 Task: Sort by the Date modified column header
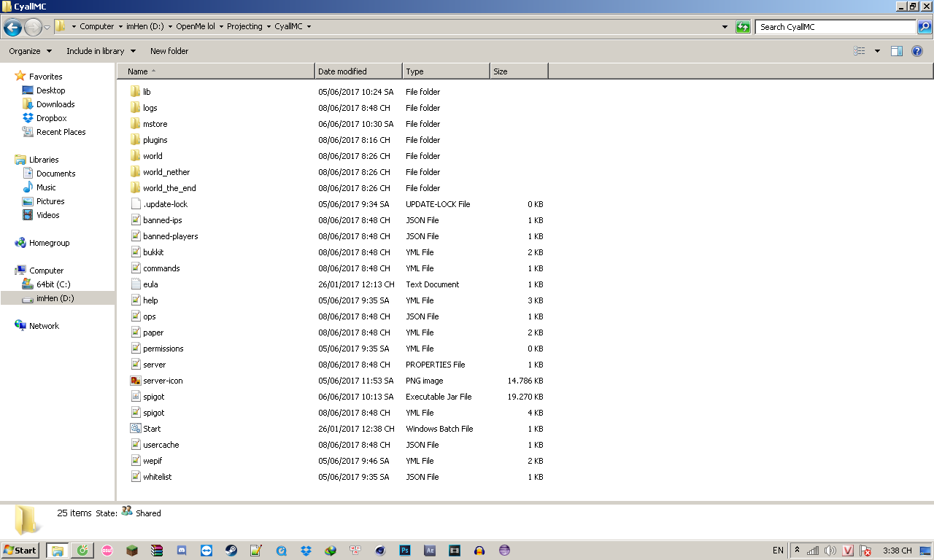pyautogui.click(x=359, y=71)
